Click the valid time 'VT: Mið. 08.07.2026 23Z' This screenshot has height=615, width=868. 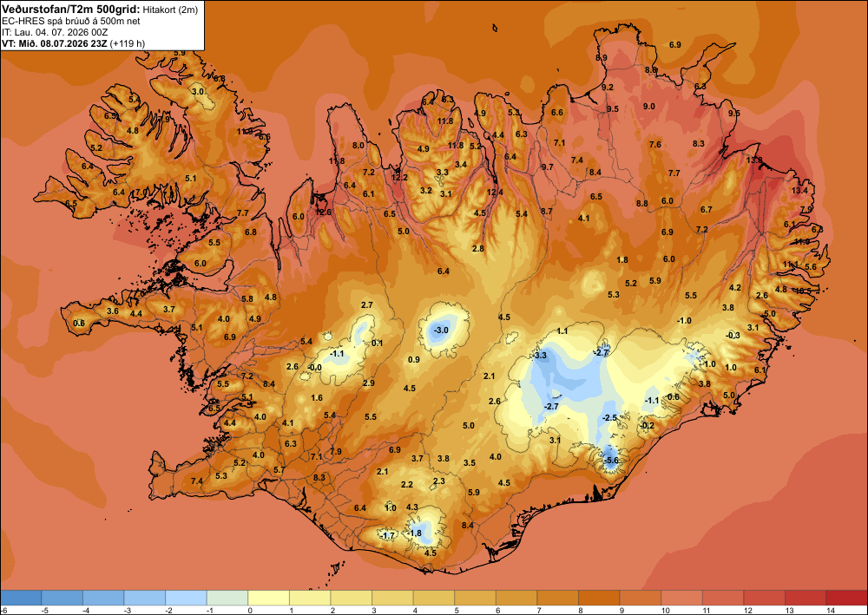55,43
